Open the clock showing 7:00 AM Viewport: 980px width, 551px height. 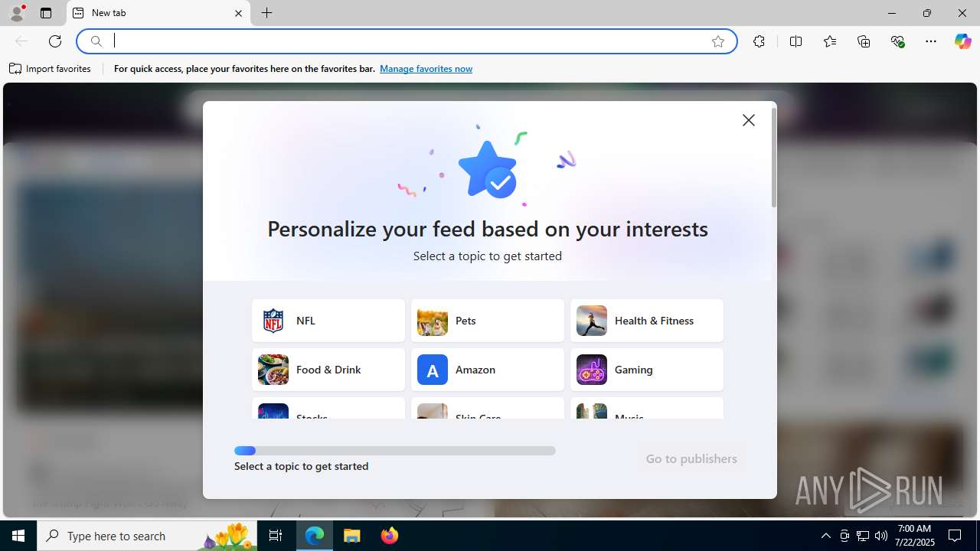click(x=914, y=536)
